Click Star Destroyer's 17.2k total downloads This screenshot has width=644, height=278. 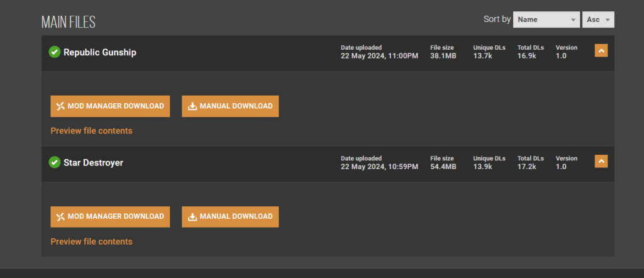point(526,167)
